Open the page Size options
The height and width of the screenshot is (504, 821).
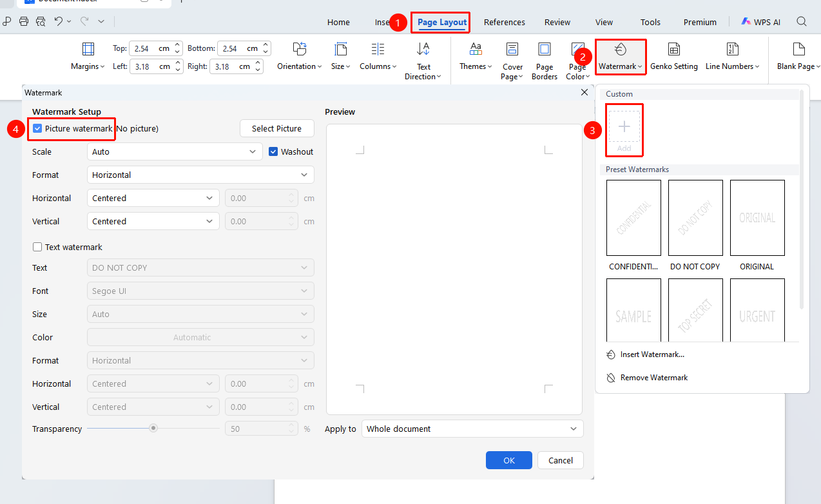point(340,57)
